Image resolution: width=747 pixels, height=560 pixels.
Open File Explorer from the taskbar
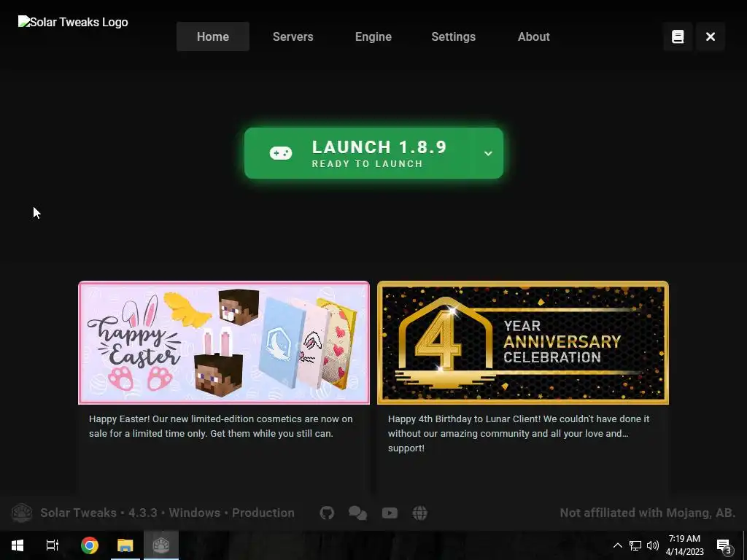point(125,545)
